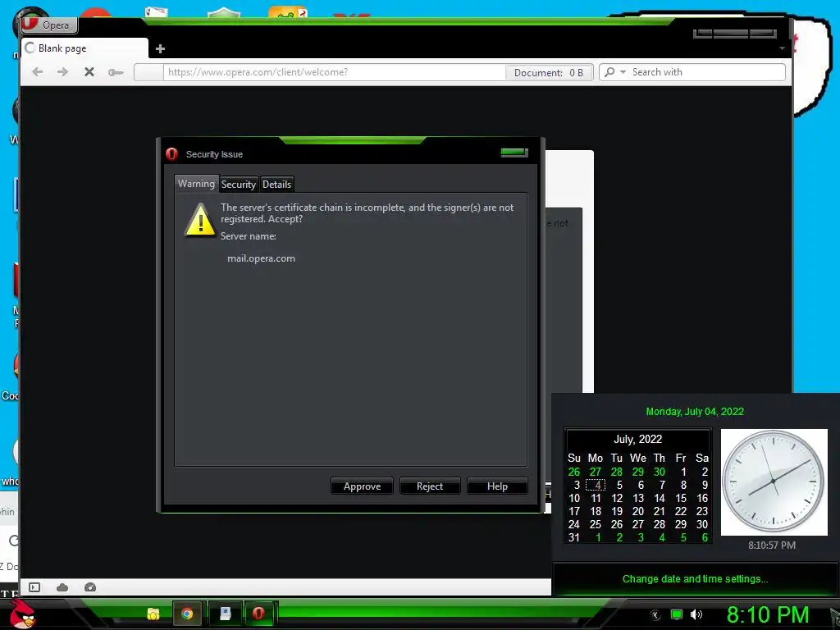
Task: Open a new tab with plus icon
Action: pos(160,48)
